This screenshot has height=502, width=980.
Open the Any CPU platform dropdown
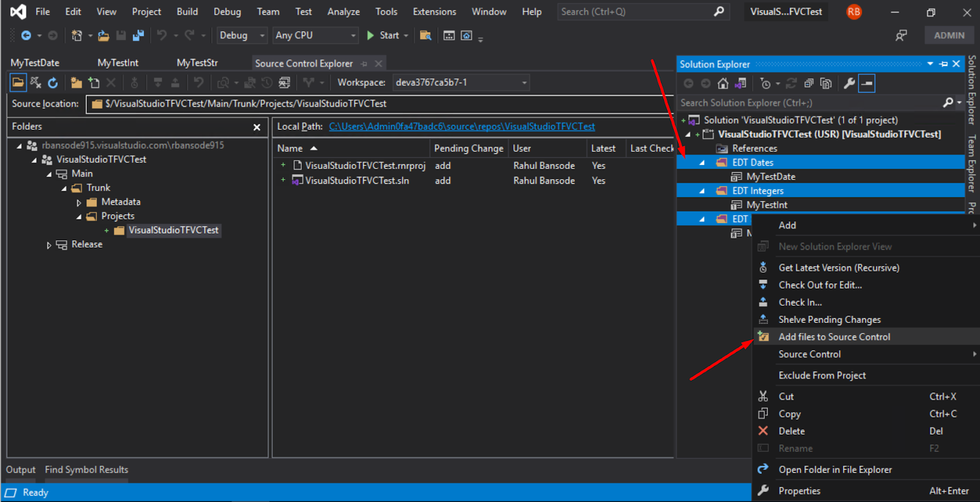point(315,36)
